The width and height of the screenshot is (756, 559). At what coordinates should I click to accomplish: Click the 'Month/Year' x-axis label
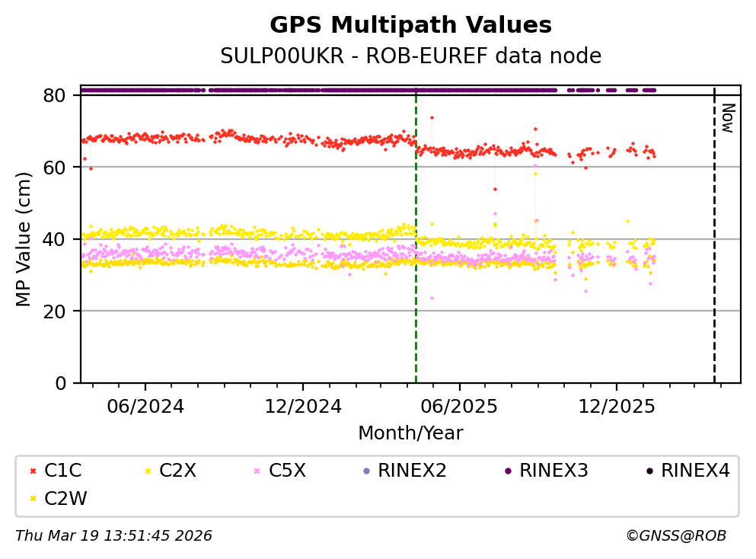[x=410, y=433]
